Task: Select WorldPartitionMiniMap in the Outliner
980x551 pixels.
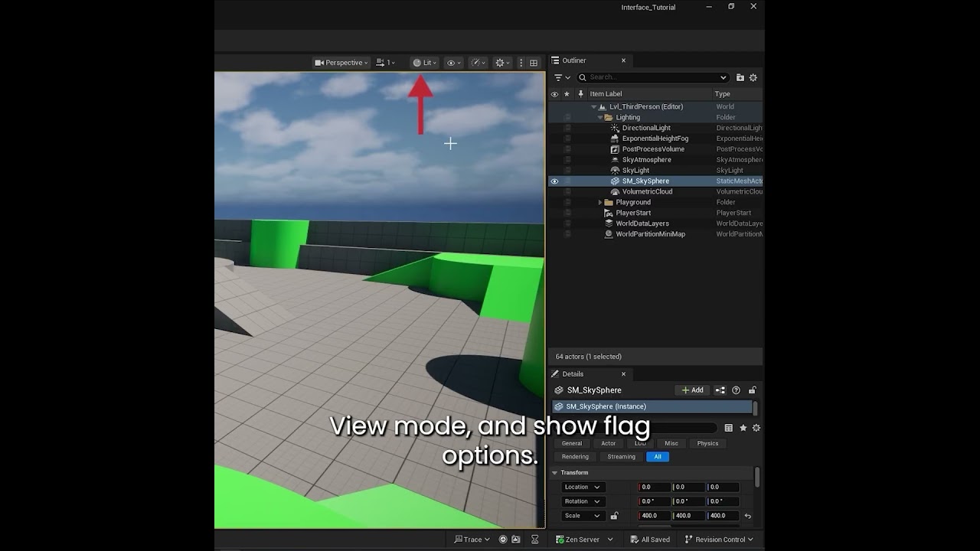Action: [x=650, y=234]
